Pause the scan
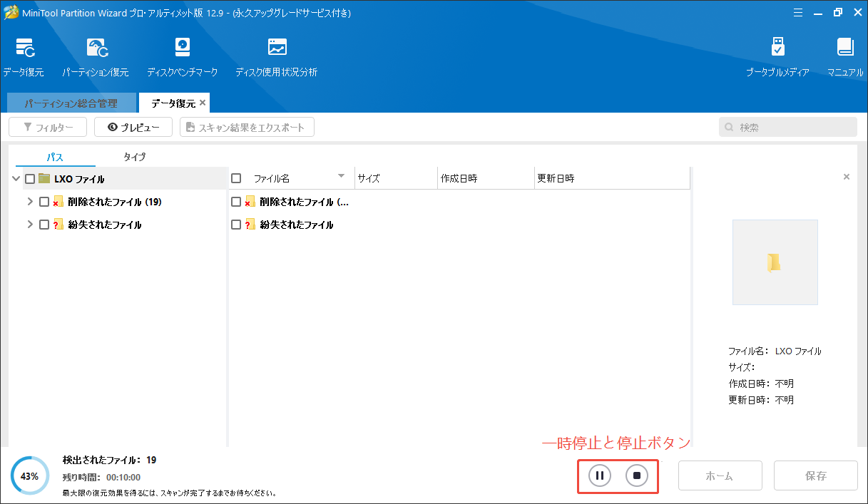Viewport: 868px width, 504px height. tap(600, 475)
